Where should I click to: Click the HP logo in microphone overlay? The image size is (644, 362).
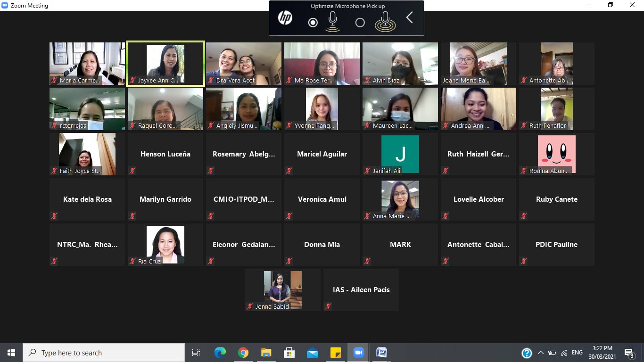[x=285, y=18]
